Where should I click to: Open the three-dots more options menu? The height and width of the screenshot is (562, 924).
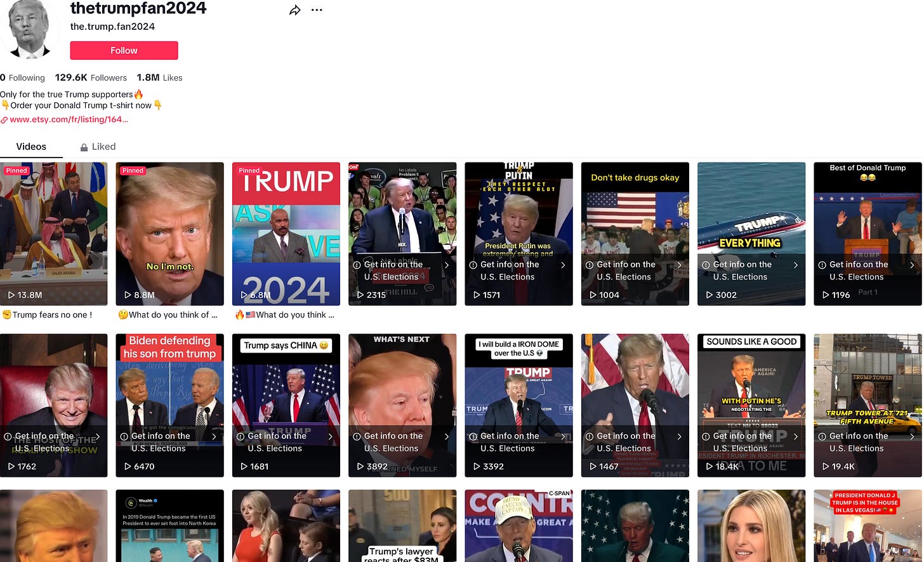click(x=317, y=10)
